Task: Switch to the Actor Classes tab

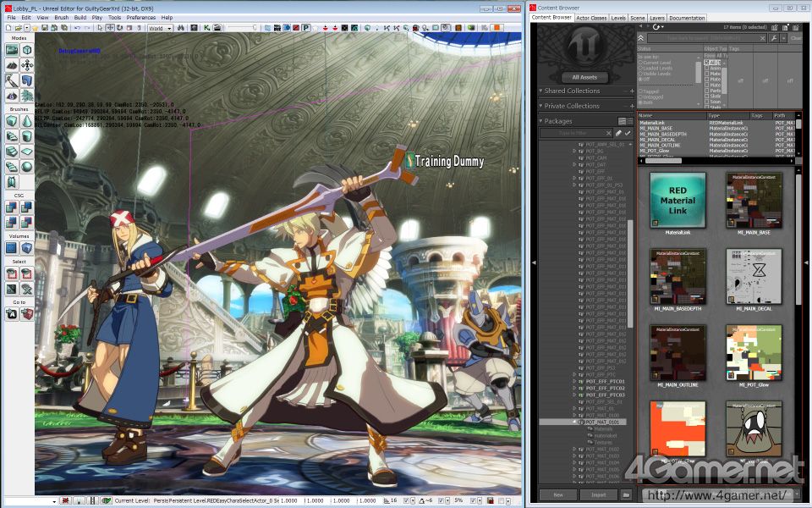Action: 590,18
